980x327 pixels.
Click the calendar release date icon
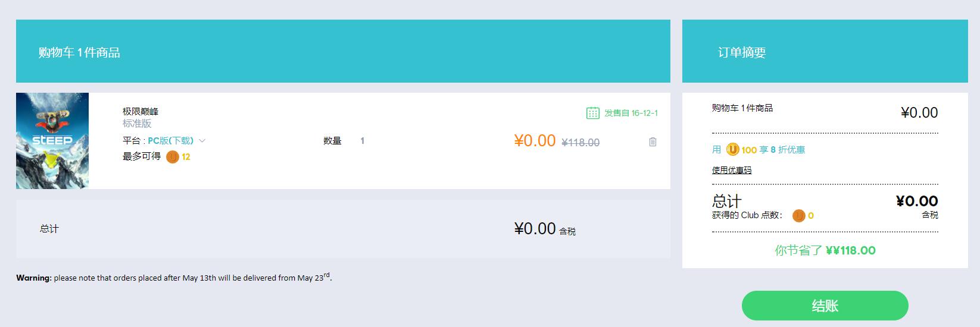592,113
